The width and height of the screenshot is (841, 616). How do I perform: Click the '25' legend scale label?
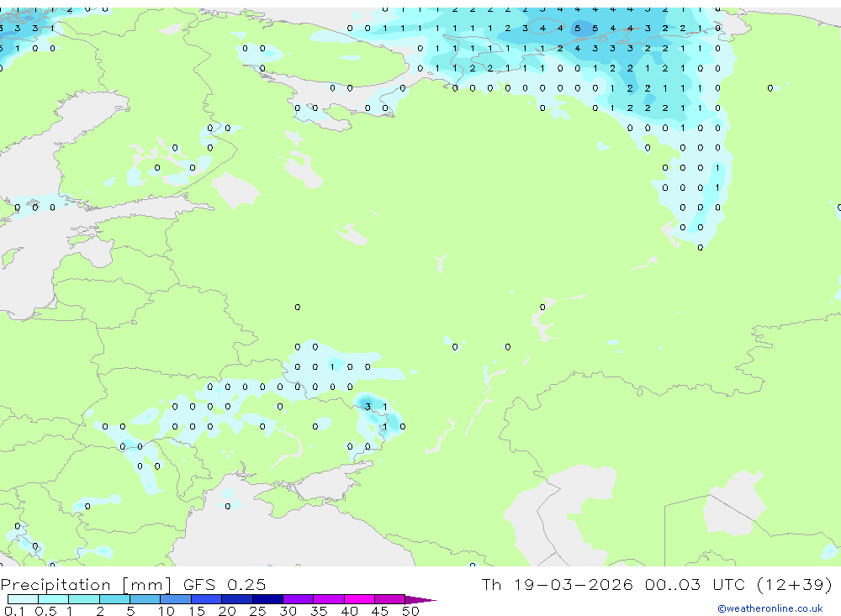click(257, 611)
